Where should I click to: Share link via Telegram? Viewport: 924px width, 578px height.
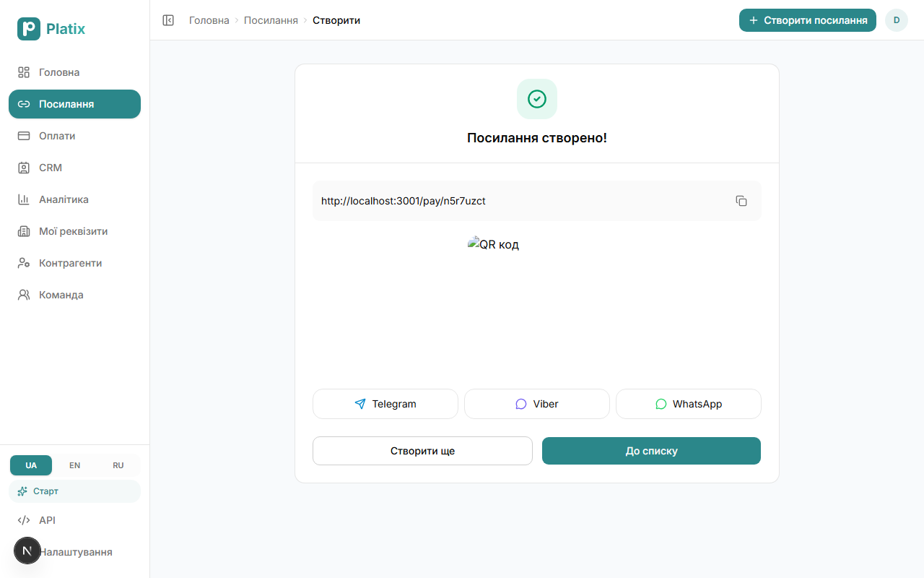point(385,404)
